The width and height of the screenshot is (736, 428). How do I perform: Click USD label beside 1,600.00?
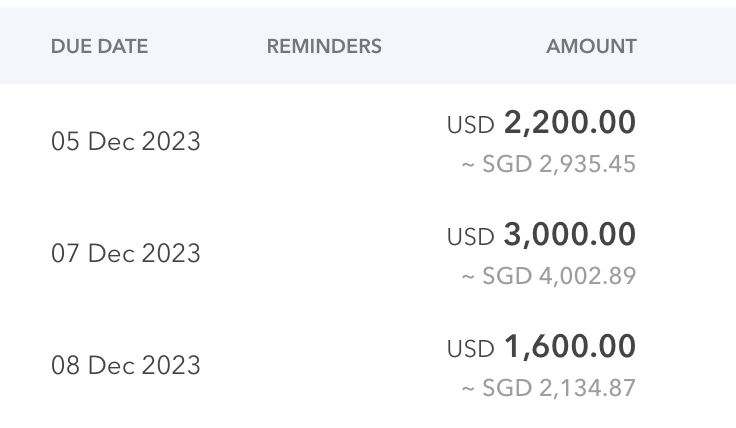click(x=471, y=350)
